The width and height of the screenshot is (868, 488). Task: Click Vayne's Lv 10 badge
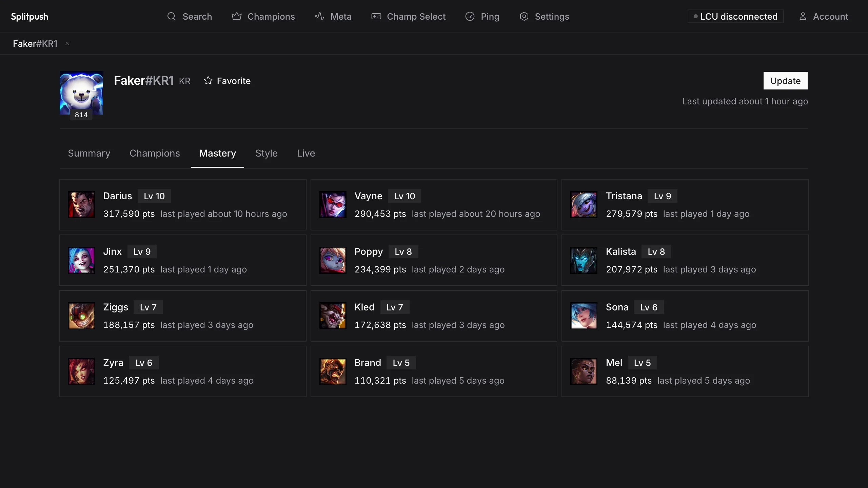coord(405,196)
